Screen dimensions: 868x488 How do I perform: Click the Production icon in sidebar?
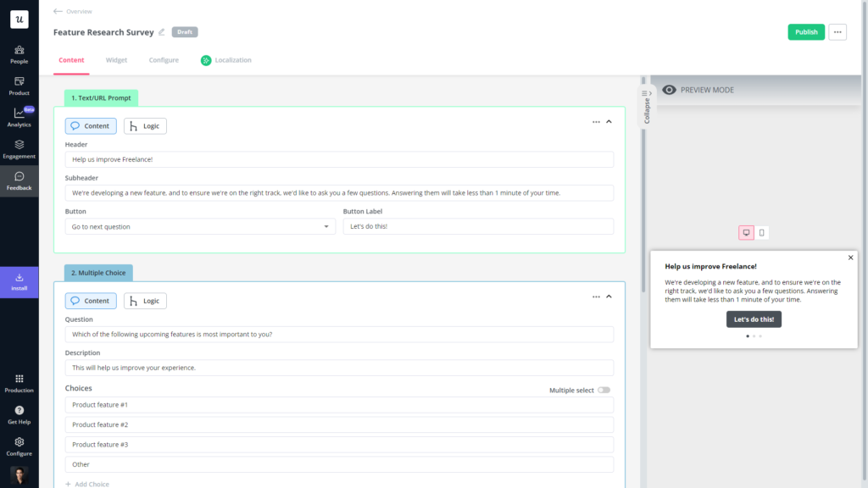(x=18, y=381)
